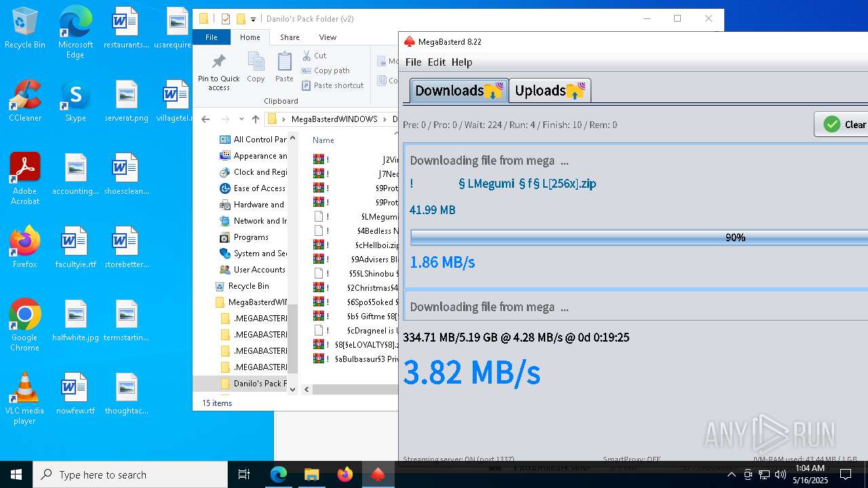Select Recycle Bin in navigation tree

pos(242,286)
